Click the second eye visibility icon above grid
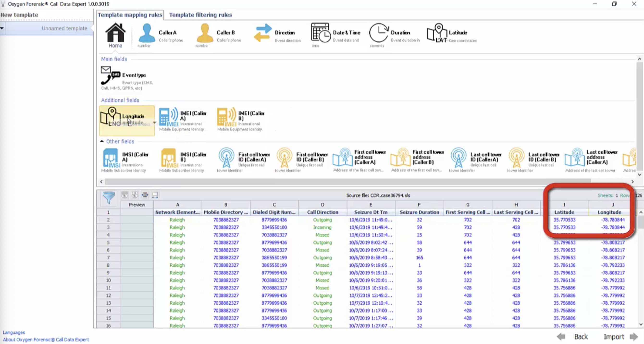This screenshot has width=644, height=344. (135, 195)
